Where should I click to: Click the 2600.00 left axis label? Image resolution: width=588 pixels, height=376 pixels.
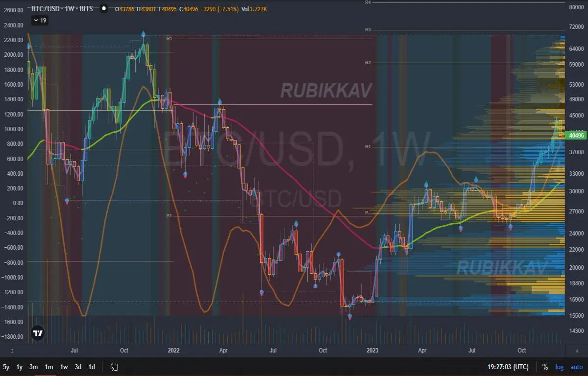13,10
